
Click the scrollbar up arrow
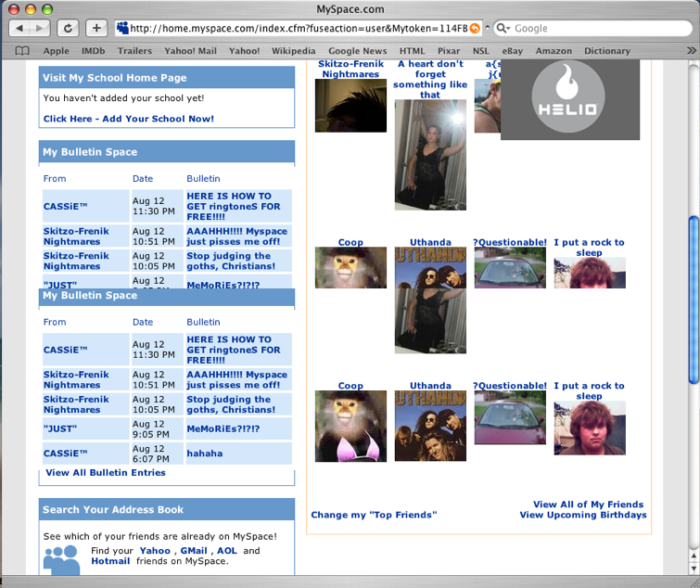694,556
